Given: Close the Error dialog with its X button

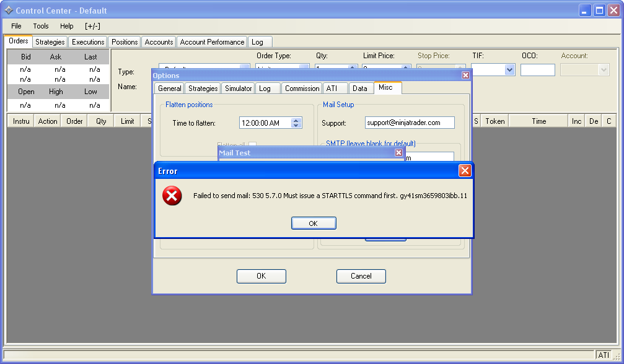Looking at the screenshot, I should click(465, 171).
